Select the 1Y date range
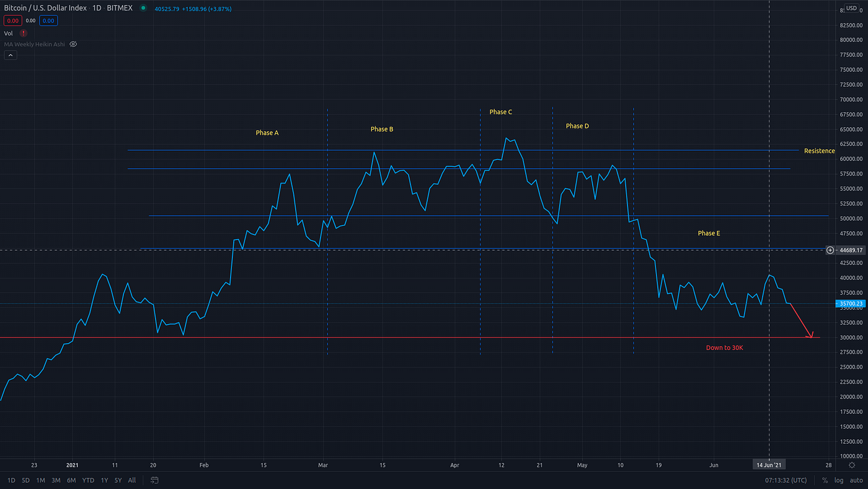 click(x=104, y=480)
